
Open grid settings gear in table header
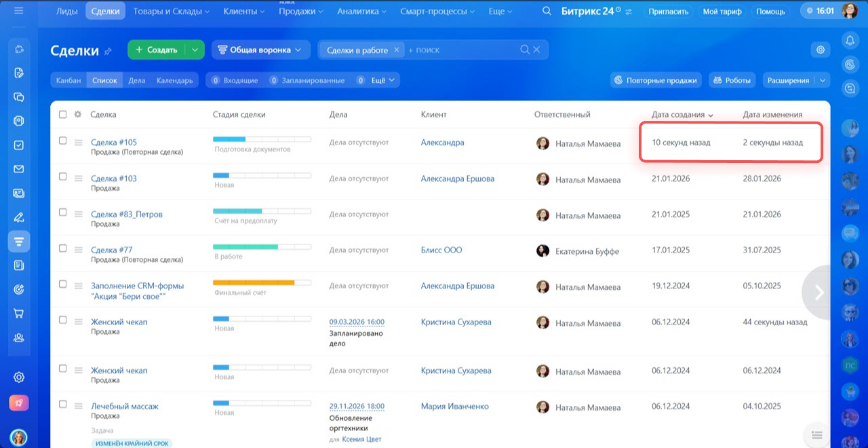point(77,115)
